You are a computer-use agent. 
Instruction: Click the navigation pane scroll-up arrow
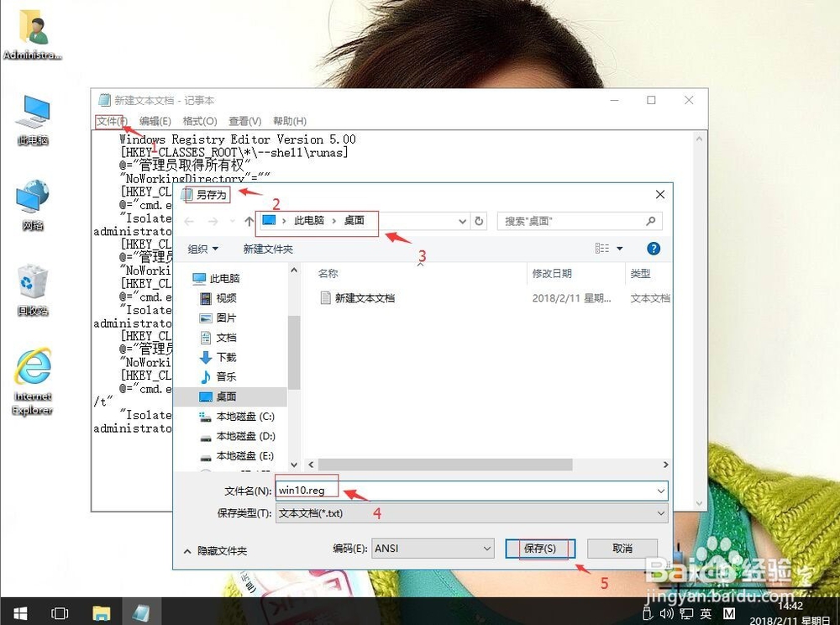click(293, 270)
